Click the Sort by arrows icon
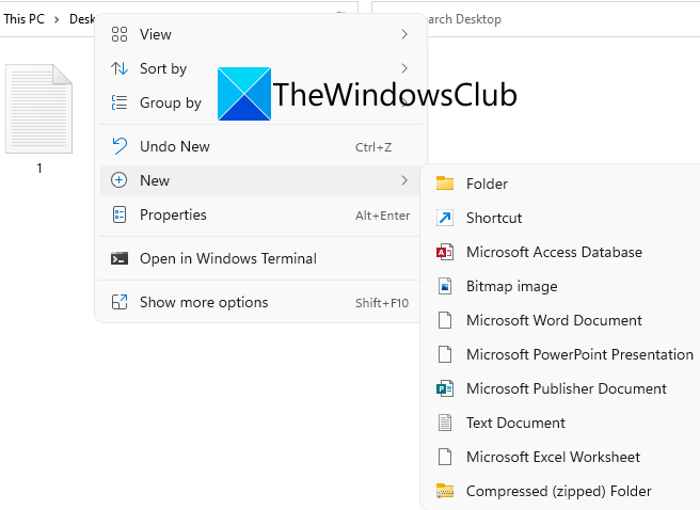 pos(119,68)
